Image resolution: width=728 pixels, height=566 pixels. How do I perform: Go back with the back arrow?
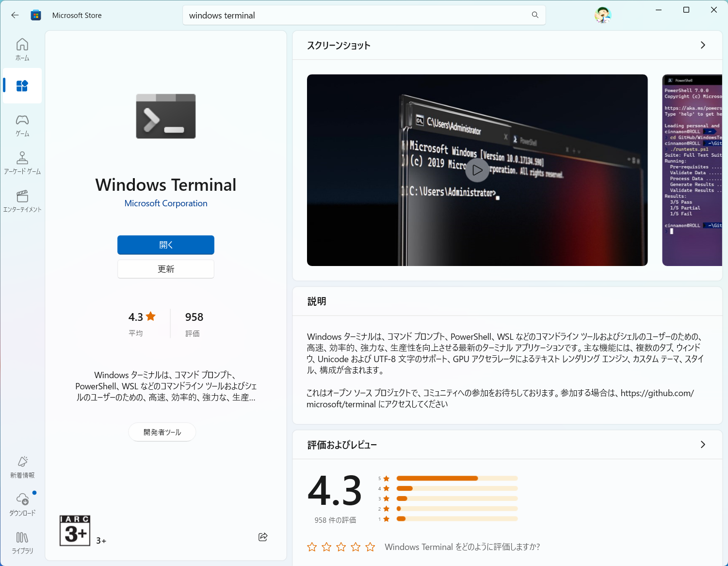click(x=15, y=15)
